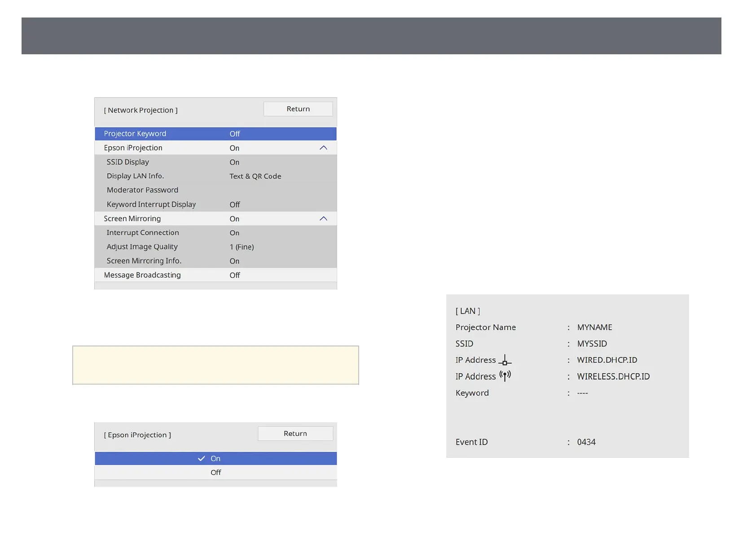This screenshot has height=534, width=756.
Task: Select the Projector Keyword menu row
Action: click(x=215, y=134)
